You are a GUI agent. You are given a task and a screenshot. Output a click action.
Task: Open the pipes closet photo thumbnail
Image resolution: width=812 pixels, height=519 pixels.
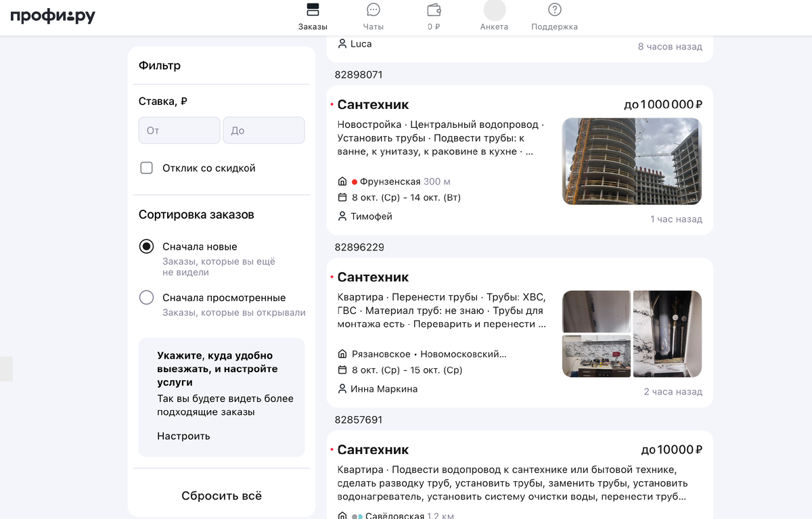[667, 334]
